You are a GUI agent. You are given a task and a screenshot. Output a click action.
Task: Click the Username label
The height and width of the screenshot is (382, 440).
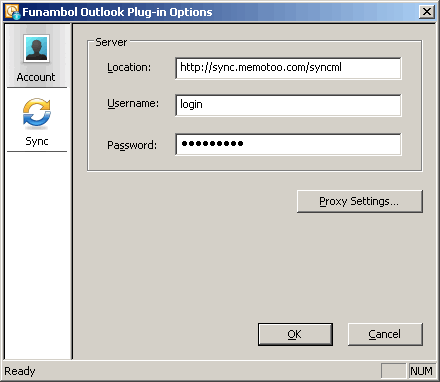click(x=133, y=103)
